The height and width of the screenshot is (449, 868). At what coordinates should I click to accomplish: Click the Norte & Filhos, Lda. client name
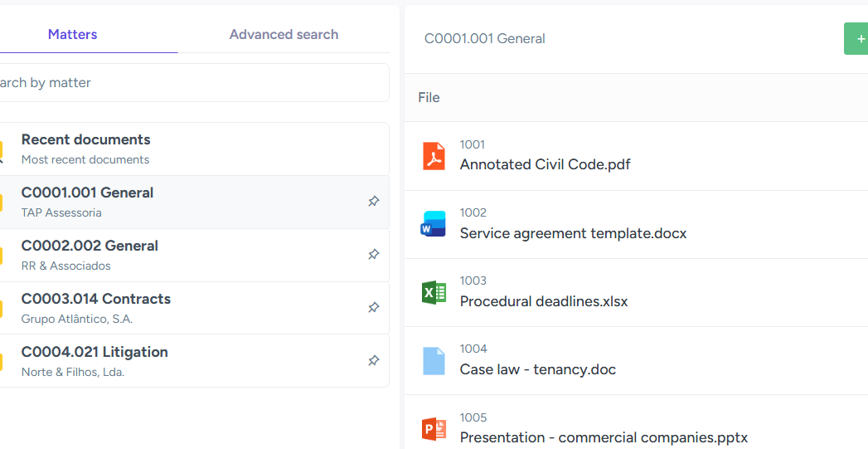(x=72, y=373)
